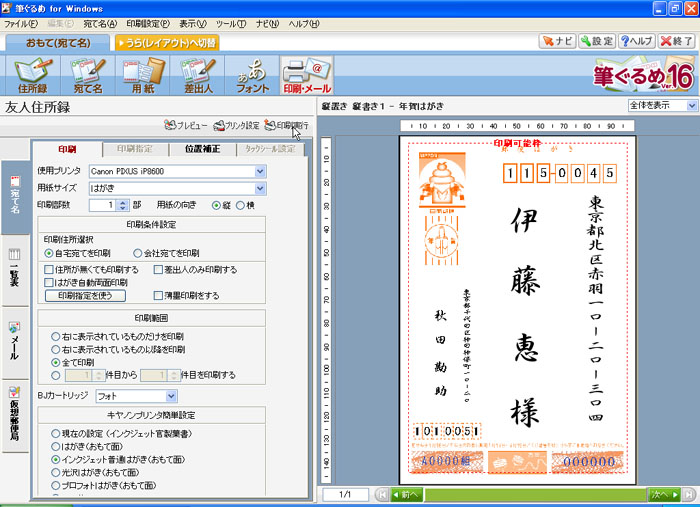Click the 宛て名 addressee toolbar icon
The height and width of the screenshot is (507, 700).
(x=88, y=76)
